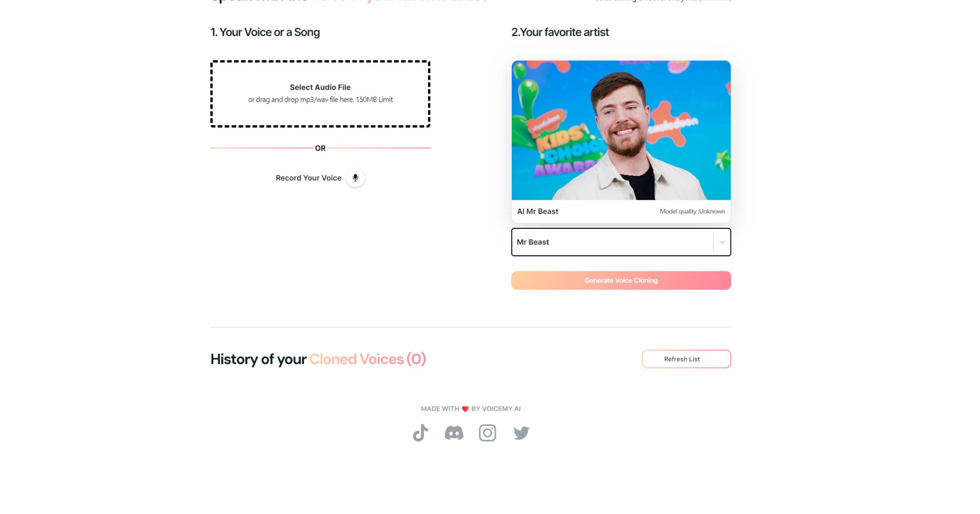The image size is (980, 514).
Task: Click the VOICEMY.AI heart logo icon
Action: (x=465, y=408)
